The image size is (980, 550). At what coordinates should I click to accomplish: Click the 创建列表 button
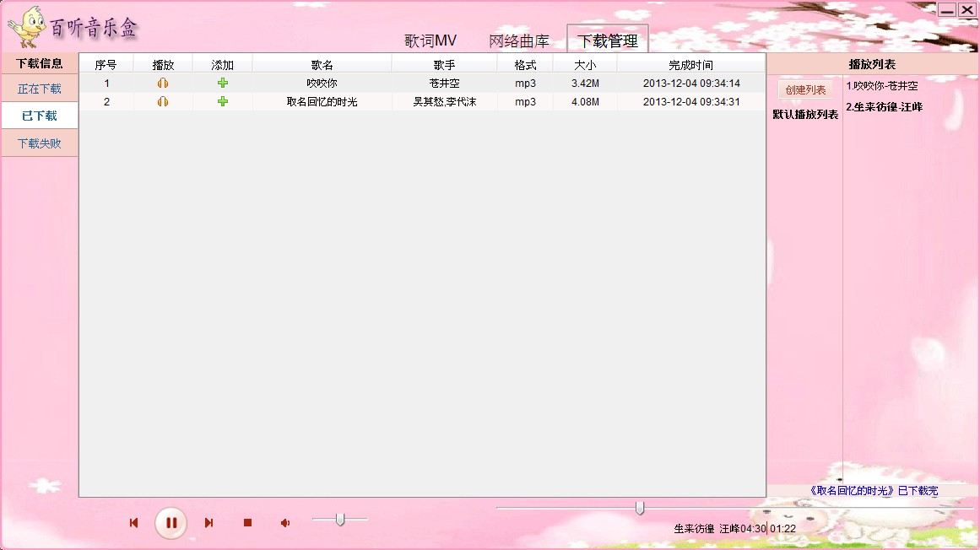coord(805,90)
